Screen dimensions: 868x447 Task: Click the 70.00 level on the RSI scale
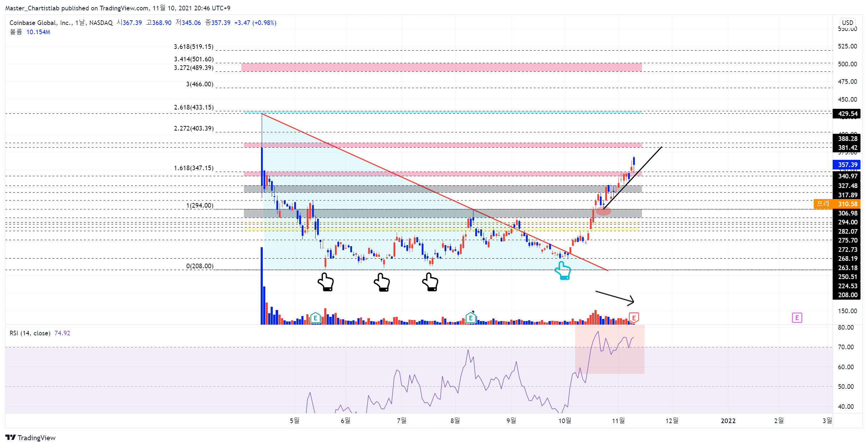[x=846, y=347]
